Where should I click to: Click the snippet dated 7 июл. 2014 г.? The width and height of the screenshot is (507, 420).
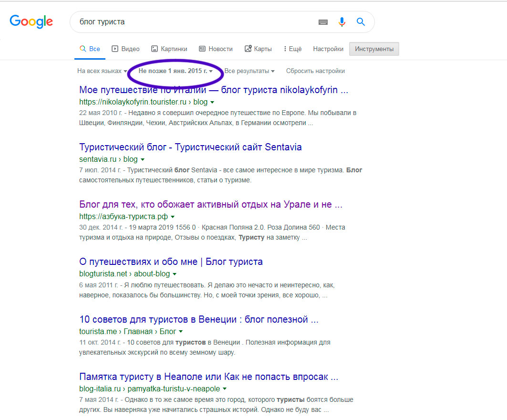click(220, 175)
